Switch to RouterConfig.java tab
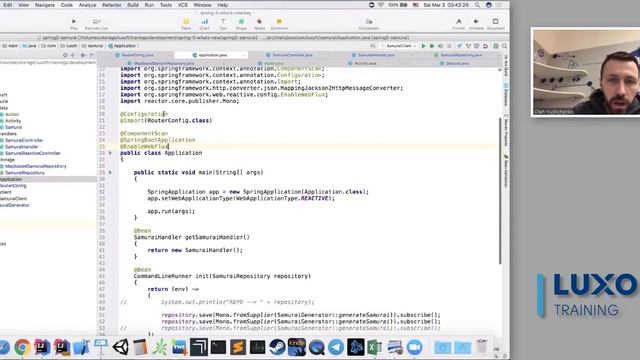The image size is (640, 360). [138, 55]
